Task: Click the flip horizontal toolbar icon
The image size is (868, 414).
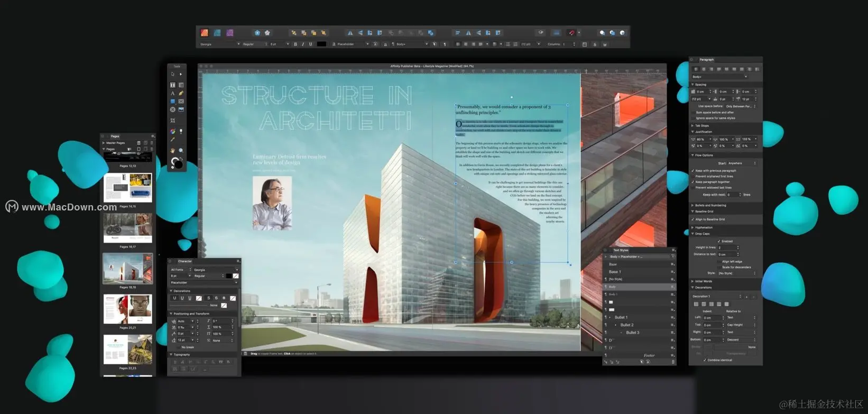Action: point(350,33)
